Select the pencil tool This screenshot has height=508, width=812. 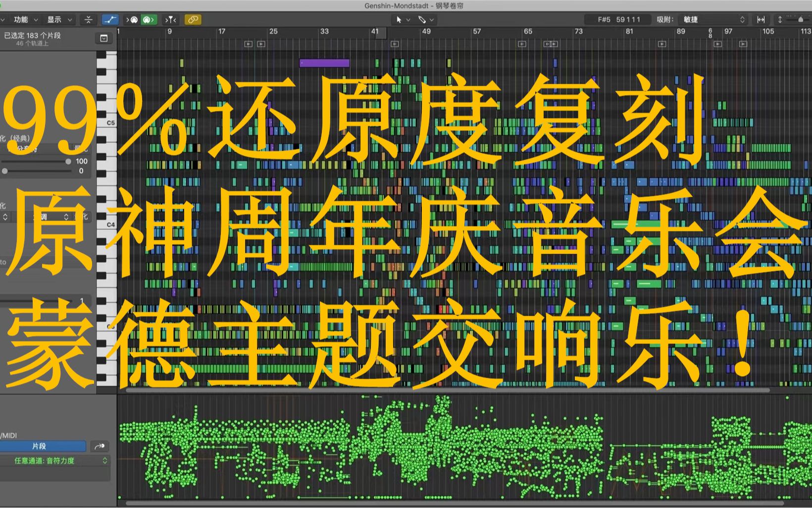(x=422, y=20)
